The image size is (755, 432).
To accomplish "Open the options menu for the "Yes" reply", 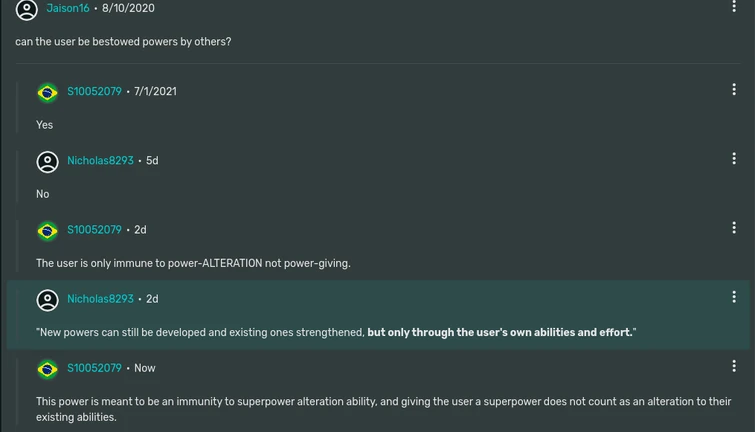I will (x=734, y=90).
